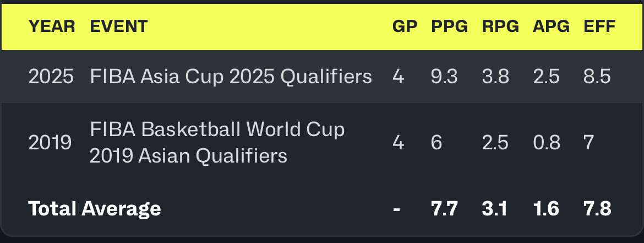Click the total 7.8 EFF average
This screenshot has width=644, height=243.
(597, 209)
